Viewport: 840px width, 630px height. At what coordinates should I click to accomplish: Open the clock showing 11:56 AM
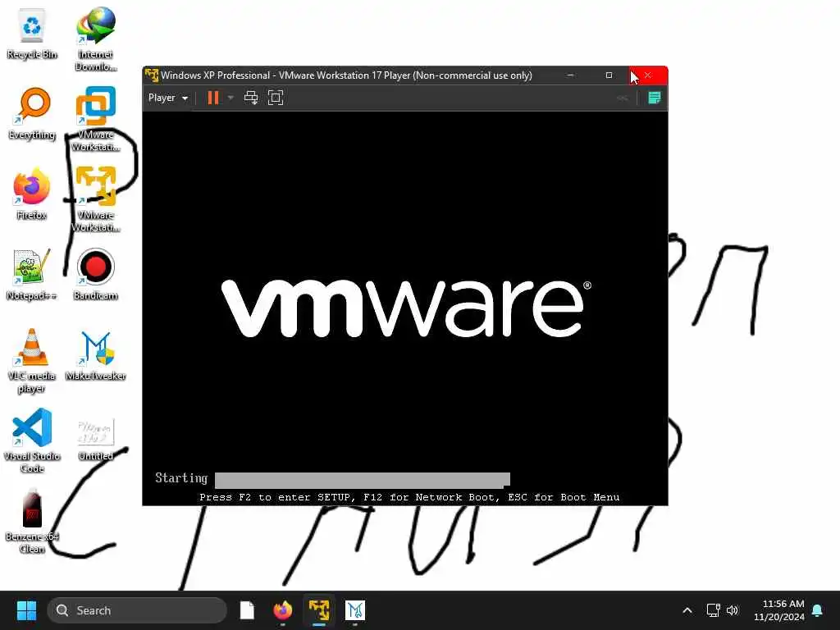pyautogui.click(x=779, y=610)
